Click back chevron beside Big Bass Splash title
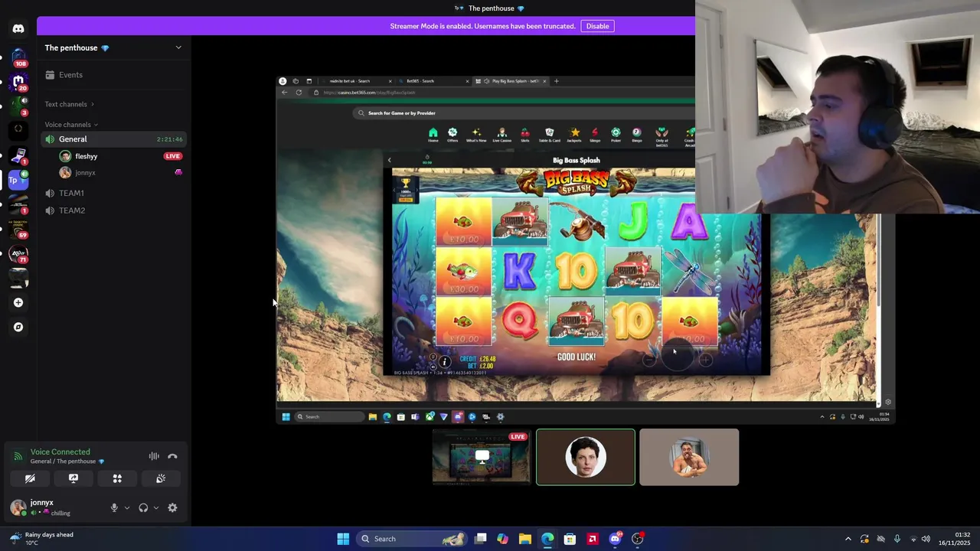This screenshot has width=980, height=551. tap(389, 161)
